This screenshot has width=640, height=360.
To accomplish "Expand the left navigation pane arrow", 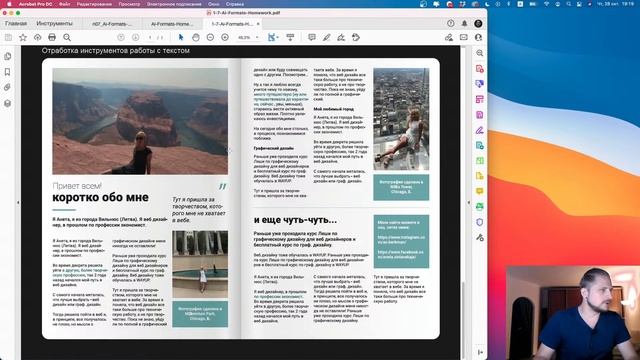I will (18, 202).
